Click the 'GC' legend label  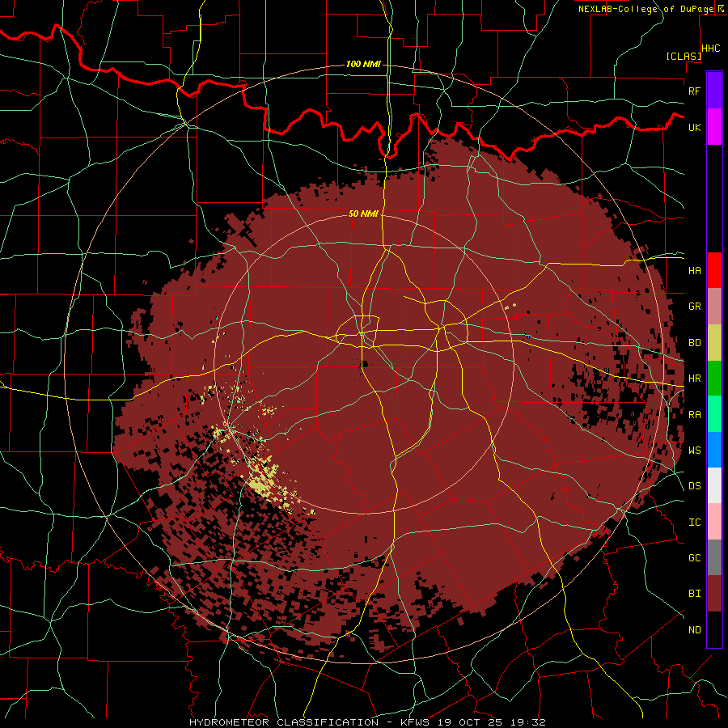pyautogui.click(x=694, y=558)
